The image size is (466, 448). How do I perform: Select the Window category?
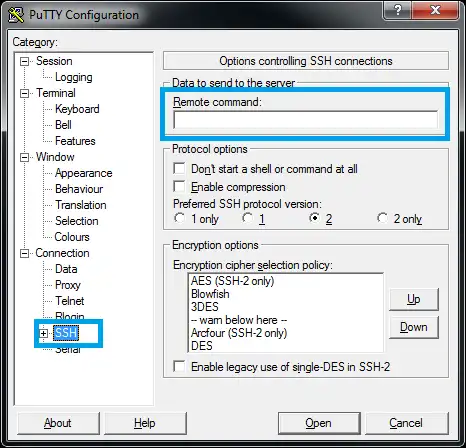click(55, 157)
